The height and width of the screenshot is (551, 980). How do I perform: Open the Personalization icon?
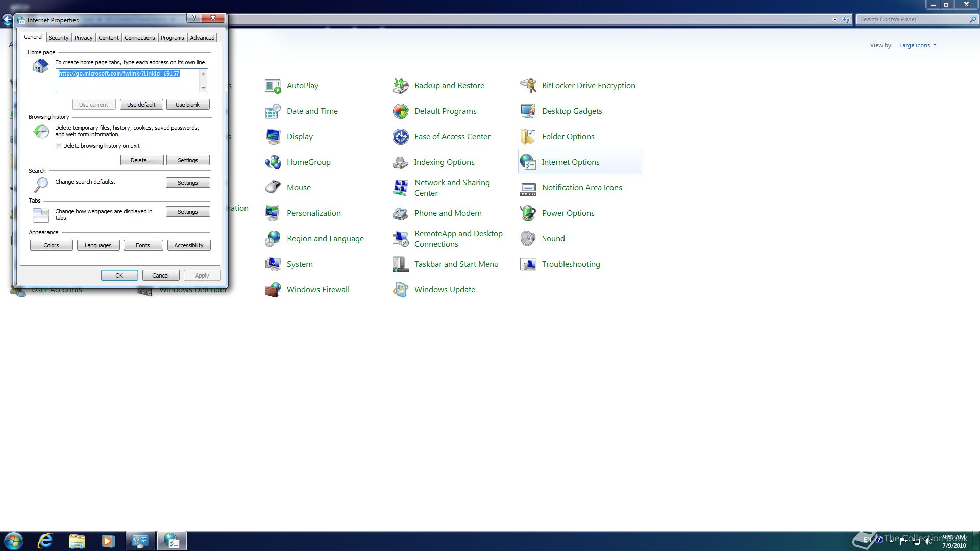point(273,213)
